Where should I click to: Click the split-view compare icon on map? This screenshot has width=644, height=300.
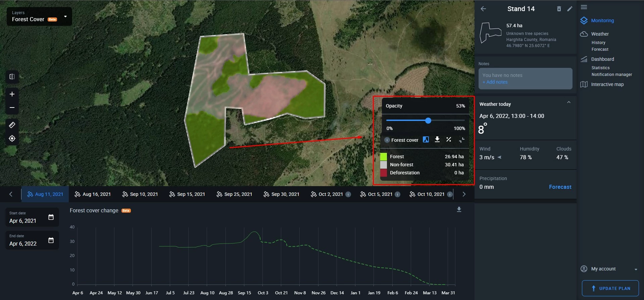12,77
